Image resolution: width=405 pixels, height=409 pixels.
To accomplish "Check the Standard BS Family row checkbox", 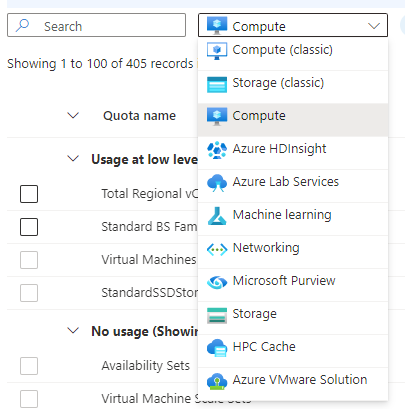I will (x=29, y=227).
